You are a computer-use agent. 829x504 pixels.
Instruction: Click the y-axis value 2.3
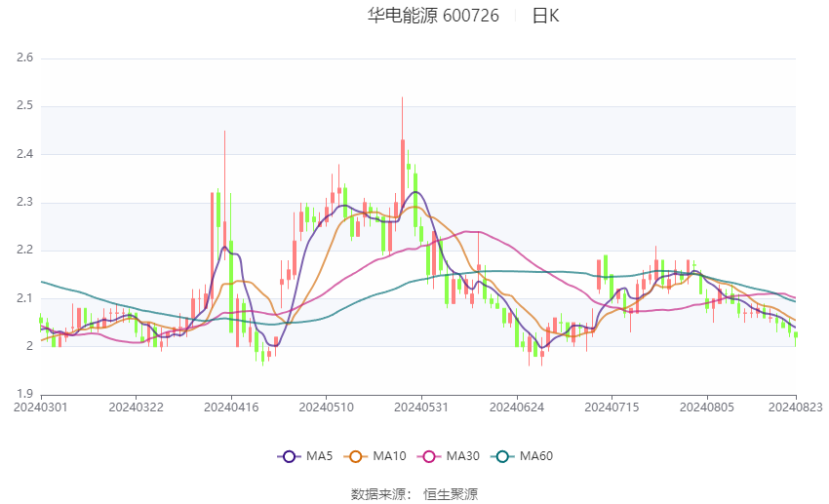24,203
